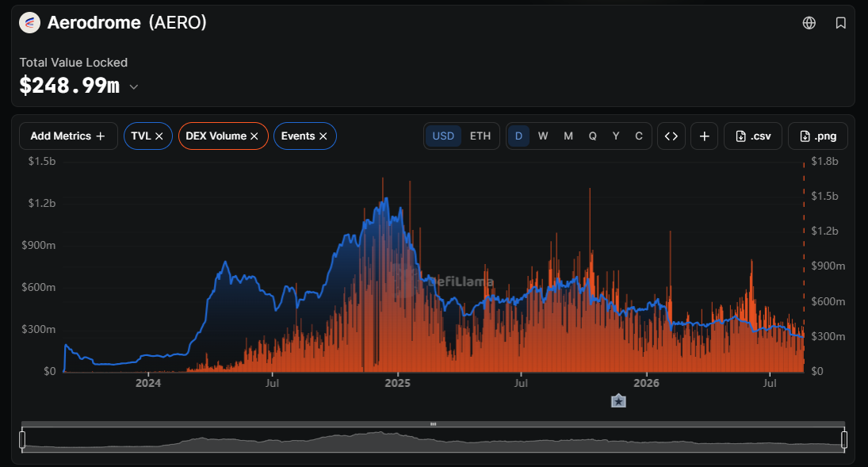Open the embed code icon button
The image size is (868, 467).
coord(671,136)
